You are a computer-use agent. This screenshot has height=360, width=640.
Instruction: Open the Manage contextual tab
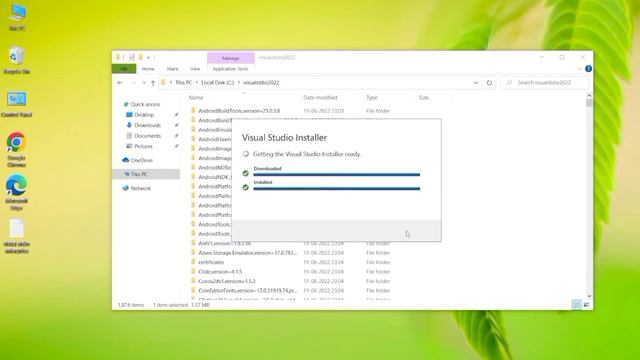tap(231, 58)
